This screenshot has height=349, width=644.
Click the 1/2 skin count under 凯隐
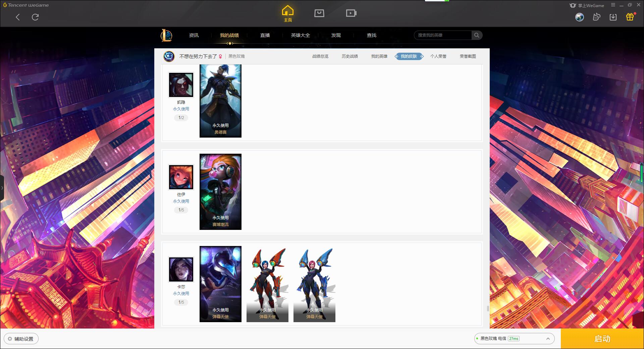pyautogui.click(x=181, y=118)
